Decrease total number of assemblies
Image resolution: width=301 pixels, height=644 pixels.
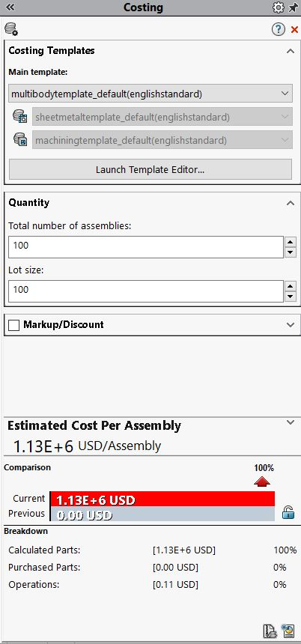coord(291,252)
